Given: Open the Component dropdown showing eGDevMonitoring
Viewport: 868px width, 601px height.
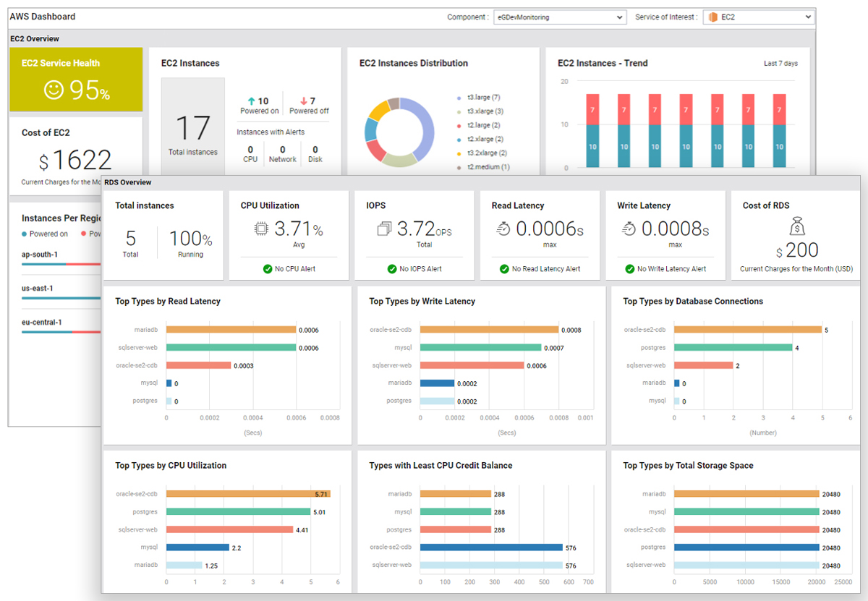Looking at the screenshot, I should (x=560, y=17).
